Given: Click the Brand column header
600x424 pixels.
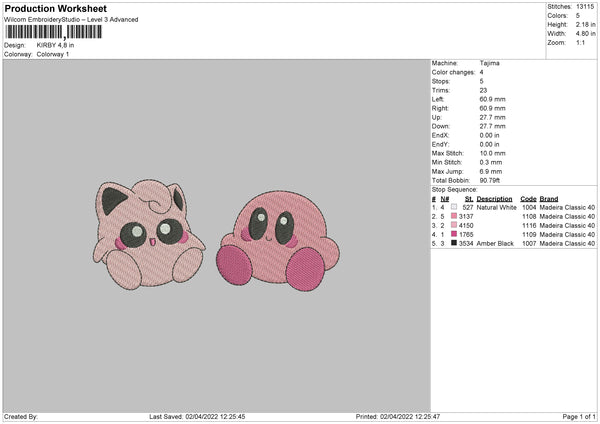Looking at the screenshot, I should pos(549,198).
